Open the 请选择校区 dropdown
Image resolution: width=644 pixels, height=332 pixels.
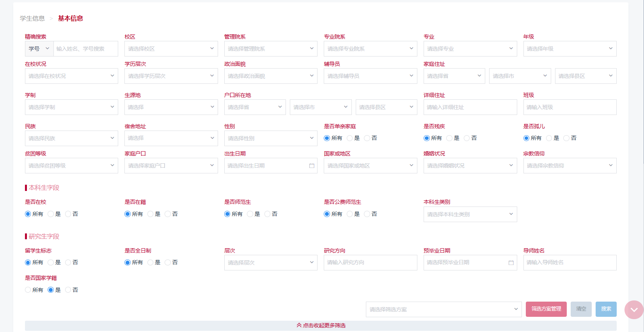pyautogui.click(x=171, y=49)
